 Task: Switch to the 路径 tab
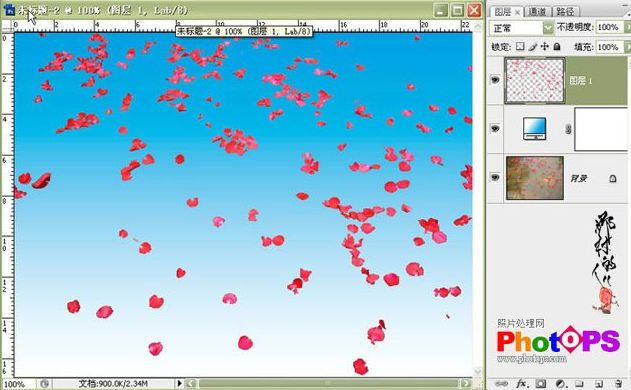pyautogui.click(x=565, y=12)
